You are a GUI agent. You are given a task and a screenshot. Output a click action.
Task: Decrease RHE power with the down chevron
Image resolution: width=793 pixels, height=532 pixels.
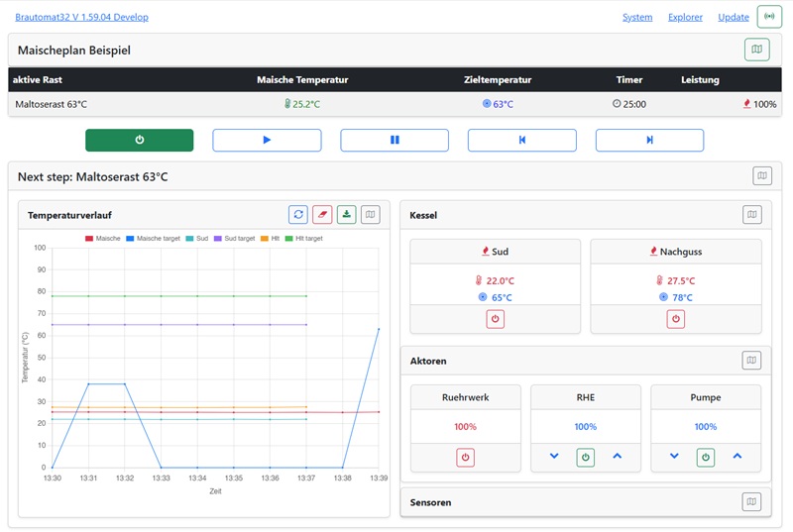tap(554, 457)
